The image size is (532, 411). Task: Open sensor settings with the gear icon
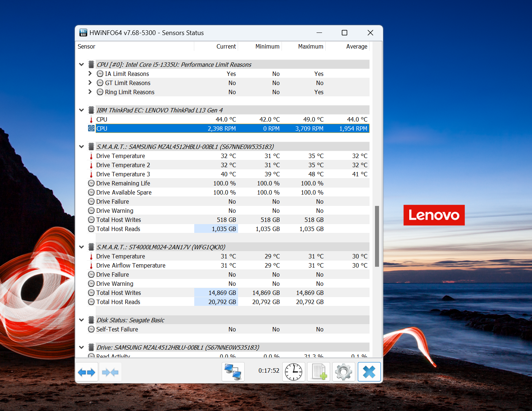tap(343, 372)
